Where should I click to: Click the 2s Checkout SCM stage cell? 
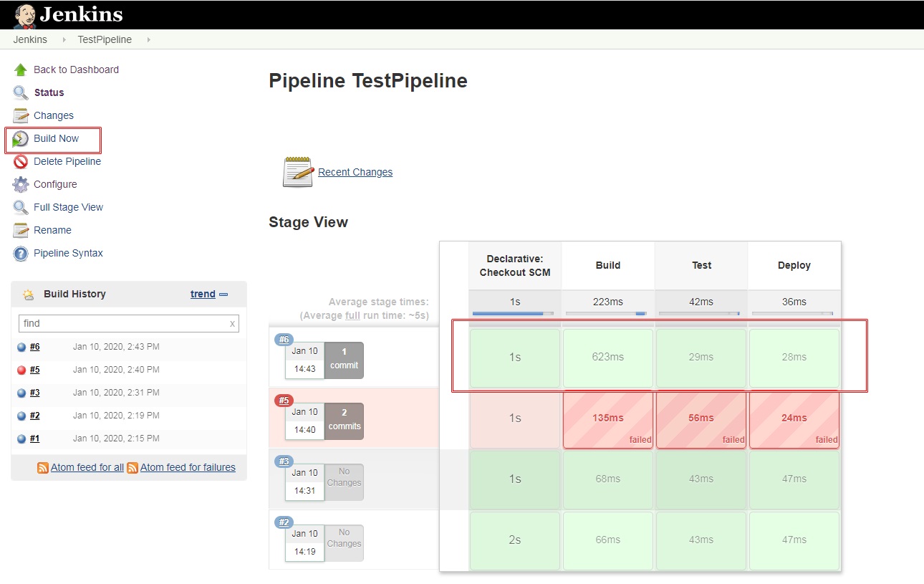point(515,540)
